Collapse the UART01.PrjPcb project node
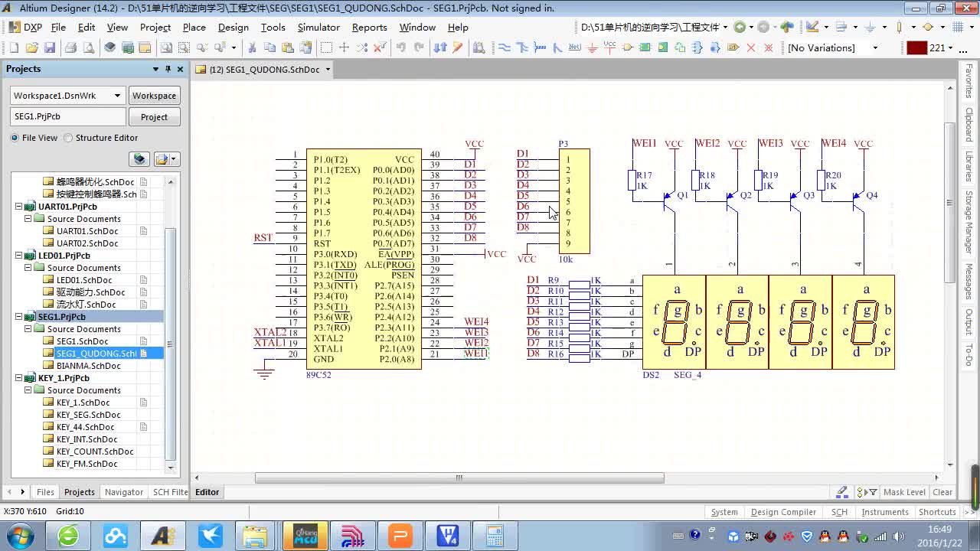The width and height of the screenshot is (980, 551). 19,207
